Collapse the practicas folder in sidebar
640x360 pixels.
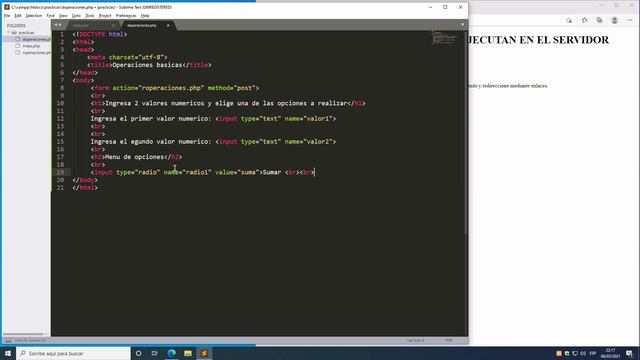tap(8, 32)
